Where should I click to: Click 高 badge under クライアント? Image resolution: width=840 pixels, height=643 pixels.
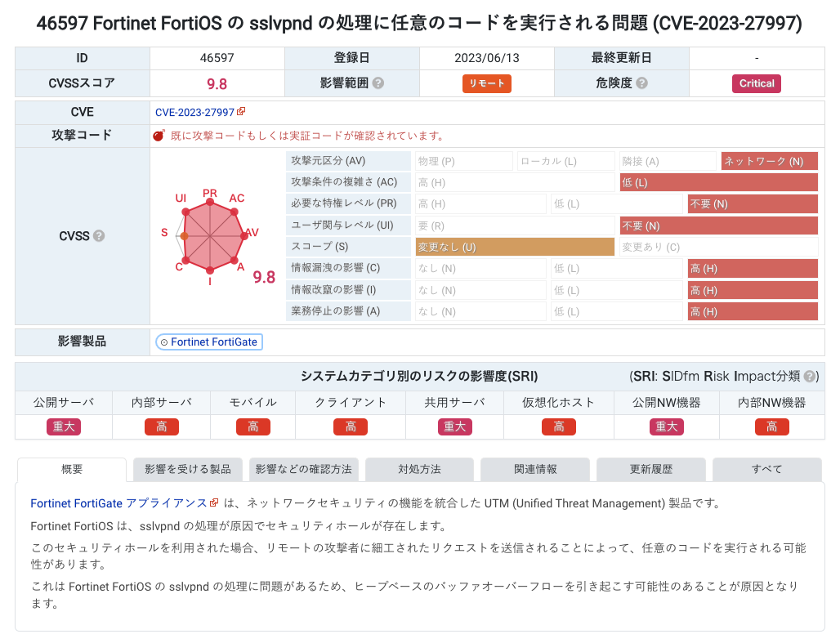[x=351, y=426]
